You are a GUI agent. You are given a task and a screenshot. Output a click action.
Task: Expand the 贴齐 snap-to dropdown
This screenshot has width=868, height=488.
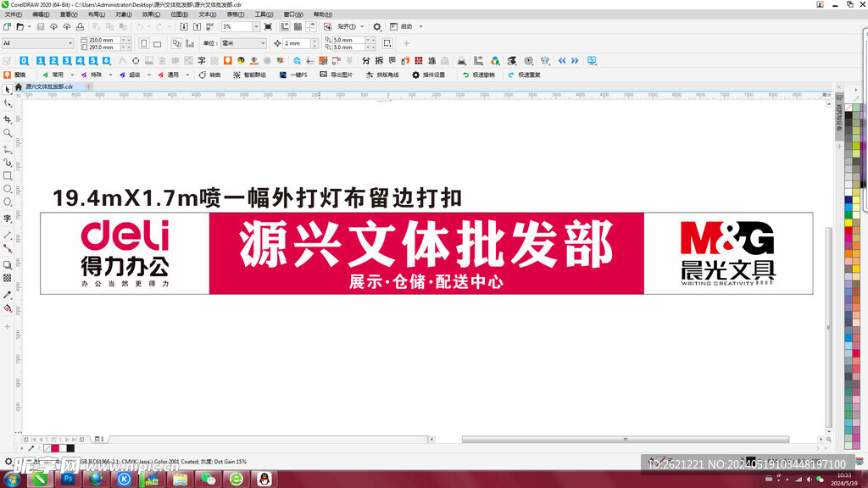click(362, 26)
